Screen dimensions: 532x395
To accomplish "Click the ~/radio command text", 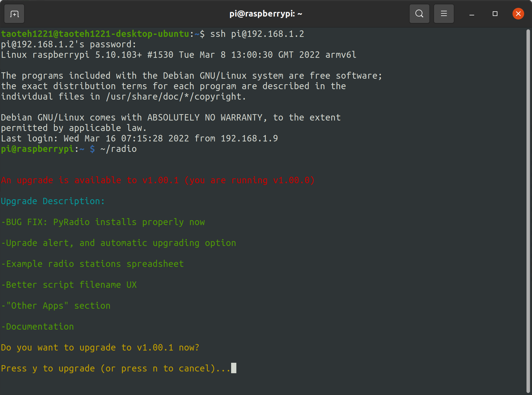I will point(118,149).
